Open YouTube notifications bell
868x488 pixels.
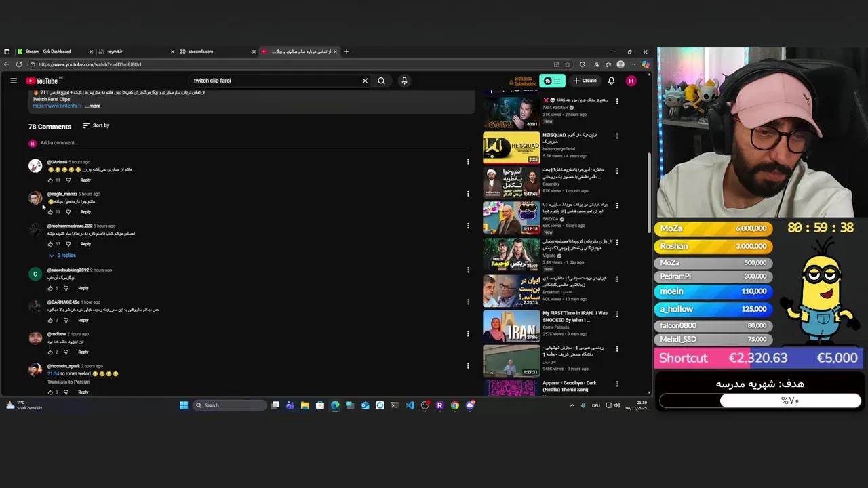click(611, 81)
